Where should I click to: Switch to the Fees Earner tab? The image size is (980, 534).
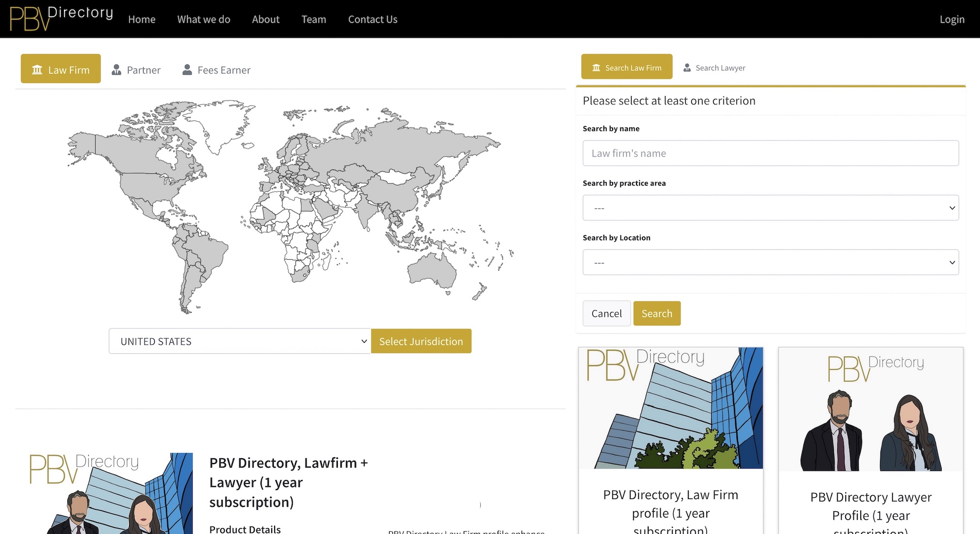[216, 70]
